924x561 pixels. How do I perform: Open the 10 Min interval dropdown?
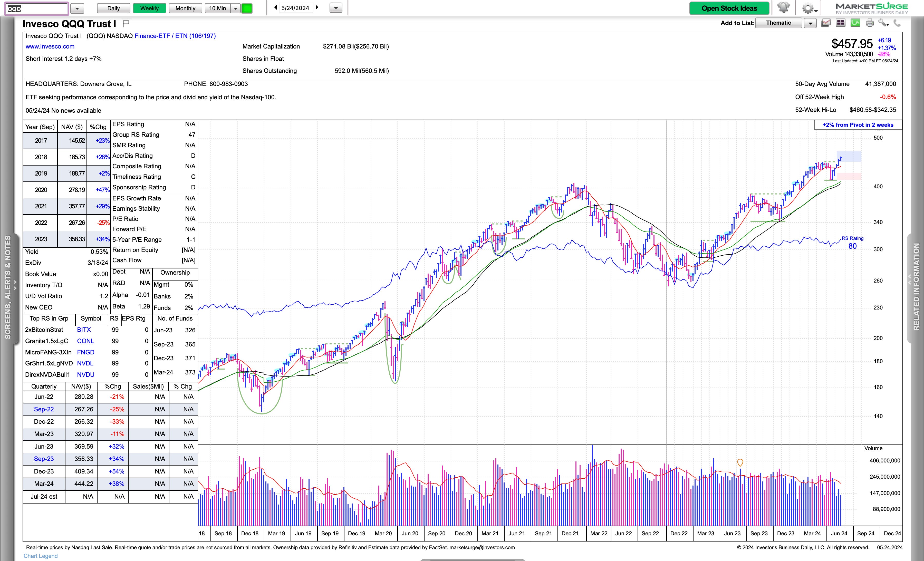pyautogui.click(x=236, y=8)
